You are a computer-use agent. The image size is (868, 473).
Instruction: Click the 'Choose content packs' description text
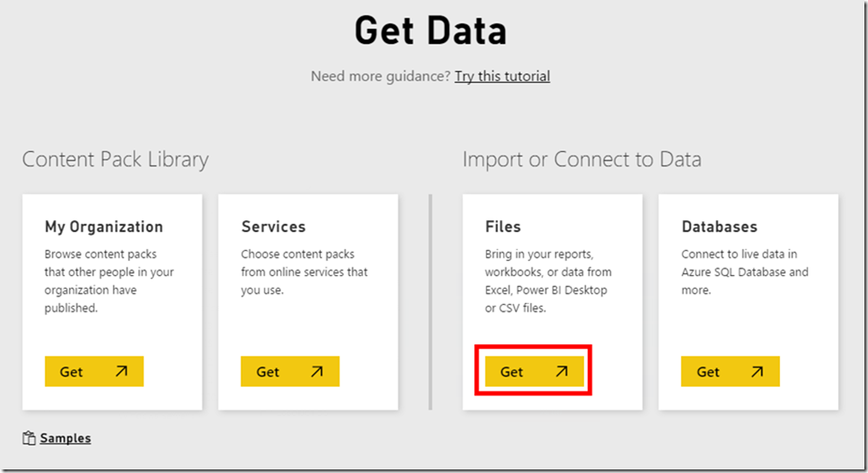pos(305,272)
